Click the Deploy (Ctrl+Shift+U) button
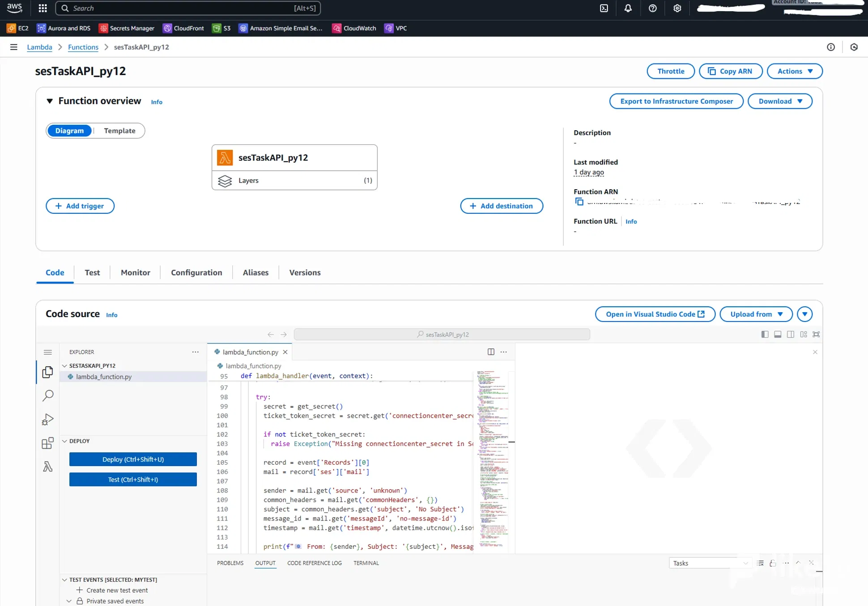Image resolution: width=868 pixels, height=606 pixels. [133, 459]
